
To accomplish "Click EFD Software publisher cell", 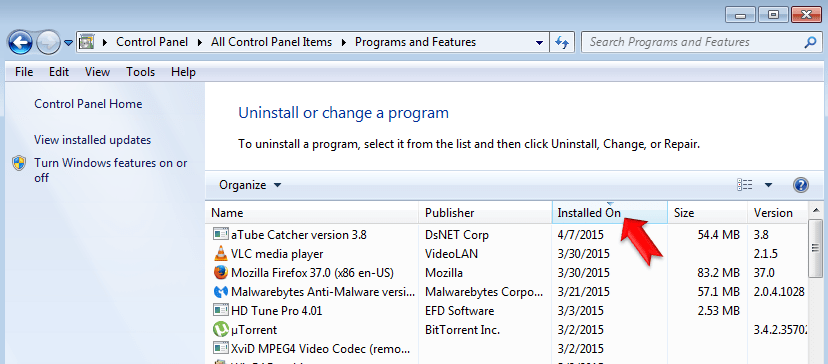I will pyautogui.click(x=459, y=311).
